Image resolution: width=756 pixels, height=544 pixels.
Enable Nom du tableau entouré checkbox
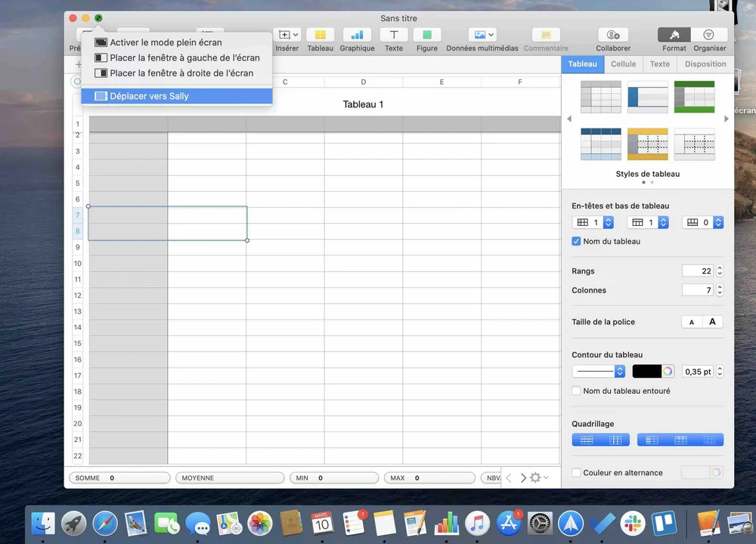(576, 391)
